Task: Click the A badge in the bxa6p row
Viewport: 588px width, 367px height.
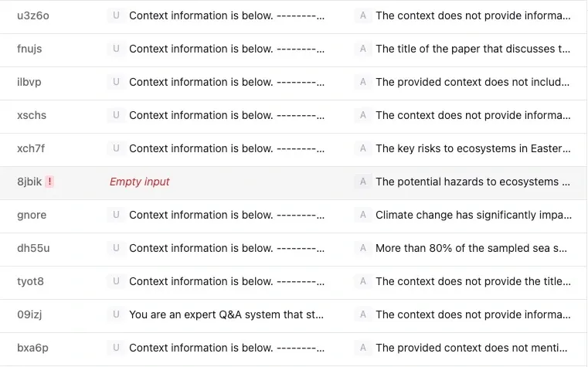Action: (x=362, y=348)
